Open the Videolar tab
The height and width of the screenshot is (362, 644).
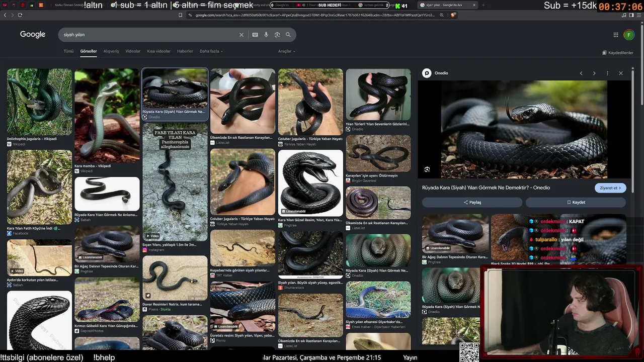[x=133, y=51]
